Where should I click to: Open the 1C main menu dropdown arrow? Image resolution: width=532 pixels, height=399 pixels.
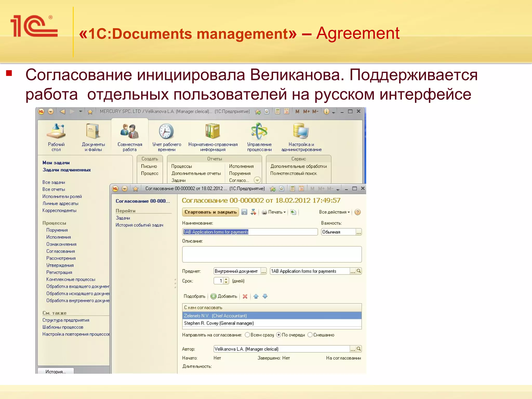(x=51, y=112)
